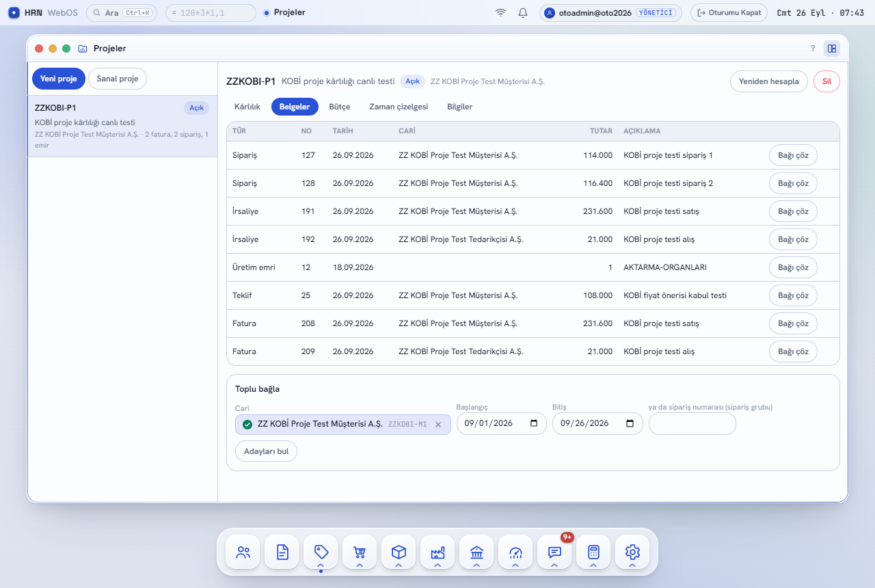Image resolution: width=875 pixels, height=588 pixels.
Task: Click Bağı çöz for Üretim emri 12
Action: (793, 267)
